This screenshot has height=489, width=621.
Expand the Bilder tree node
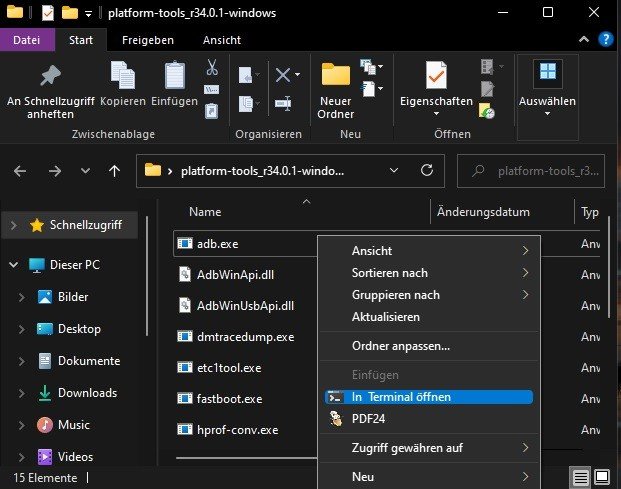click(23, 297)
